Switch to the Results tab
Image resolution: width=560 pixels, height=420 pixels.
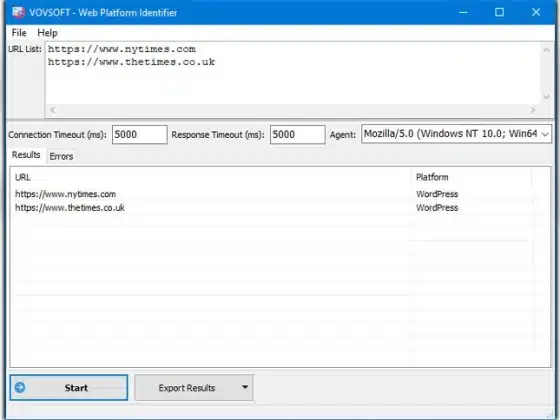click(x=26, y=155)
